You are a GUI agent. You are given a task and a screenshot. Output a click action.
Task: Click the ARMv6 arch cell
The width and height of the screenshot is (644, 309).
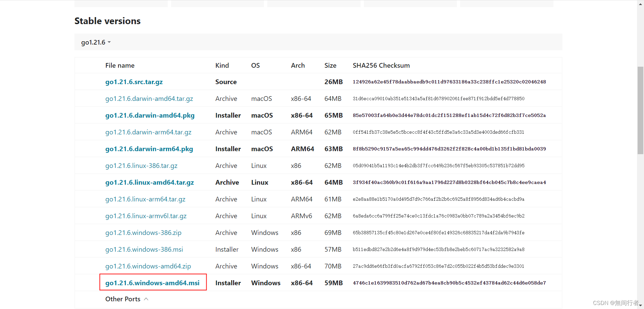coord(301,216)
